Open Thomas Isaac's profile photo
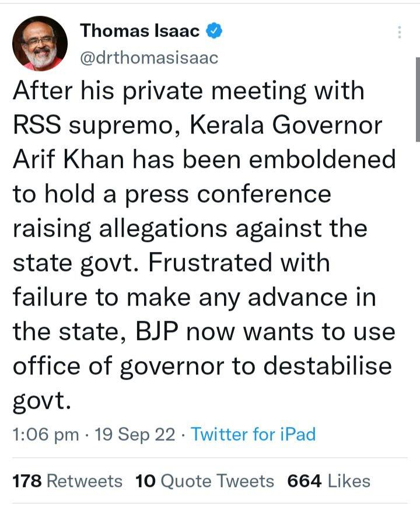 pyautogui.click(x=40, y=43)
